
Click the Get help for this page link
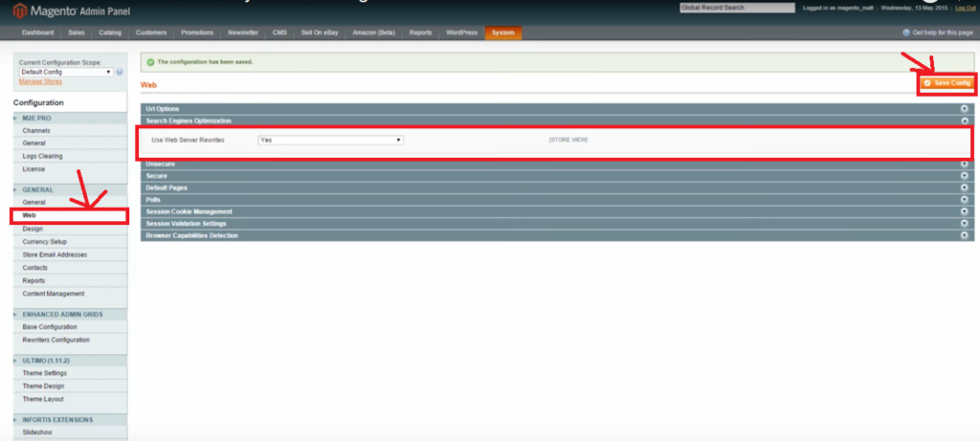click(x=943, y=33)
